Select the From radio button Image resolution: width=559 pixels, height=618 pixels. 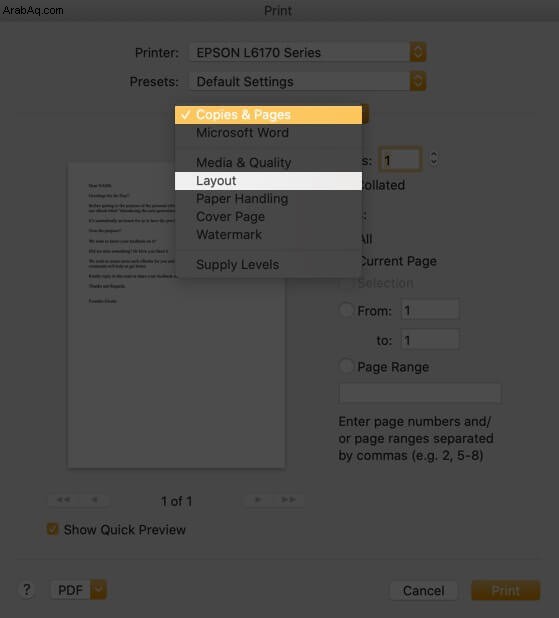click(x=346, y=310)
